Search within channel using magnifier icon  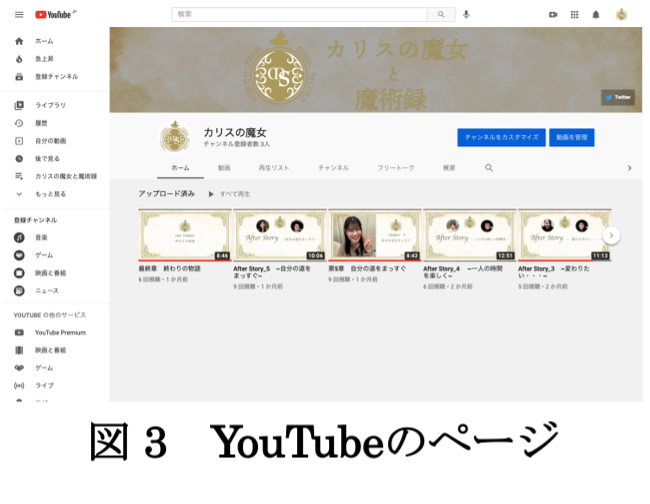tap(489, 168)
